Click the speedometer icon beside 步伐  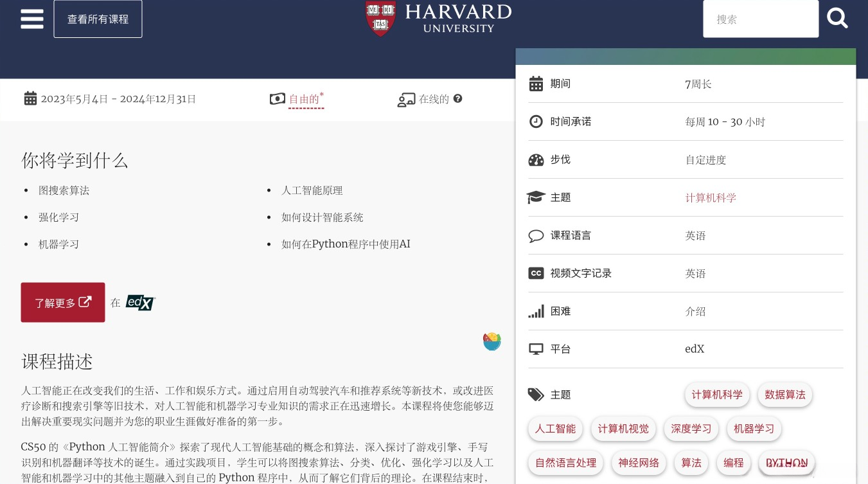536,159
